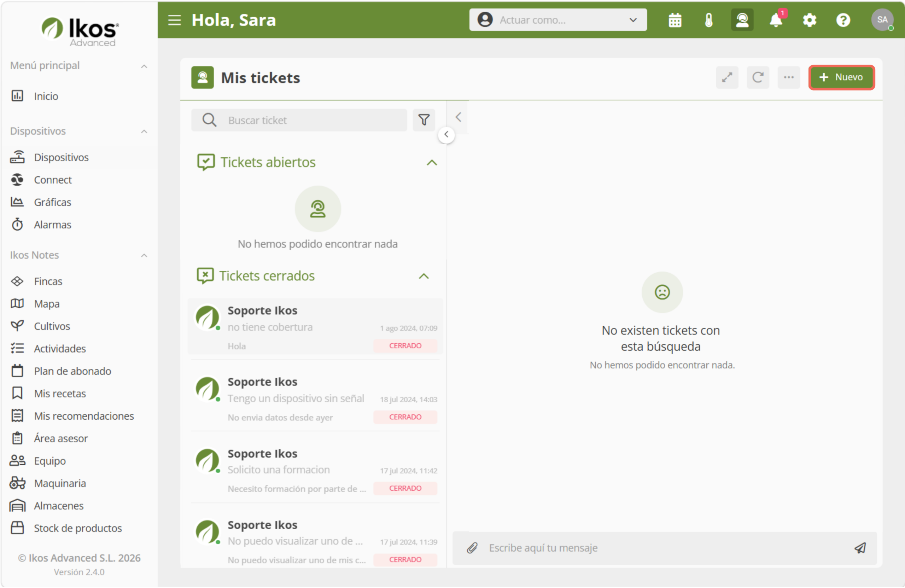The image size is (905, 588).
Task: Open the support agent icon in header
Action: [742, 20]
